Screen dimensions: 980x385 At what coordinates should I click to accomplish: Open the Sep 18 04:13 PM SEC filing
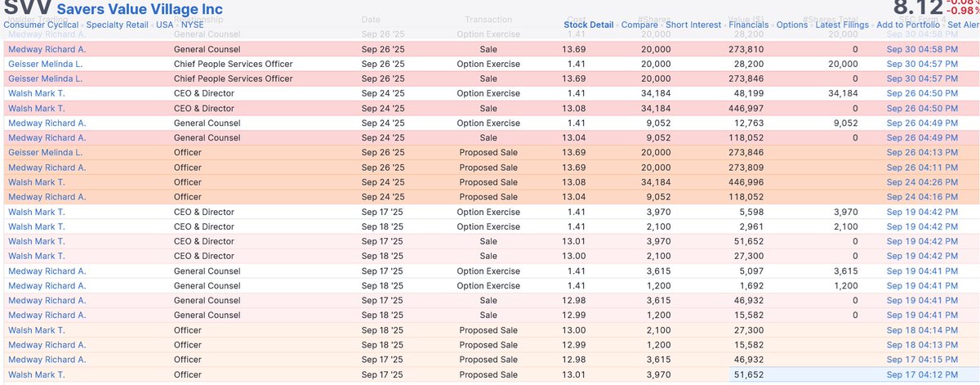click(x=923, y=344)
